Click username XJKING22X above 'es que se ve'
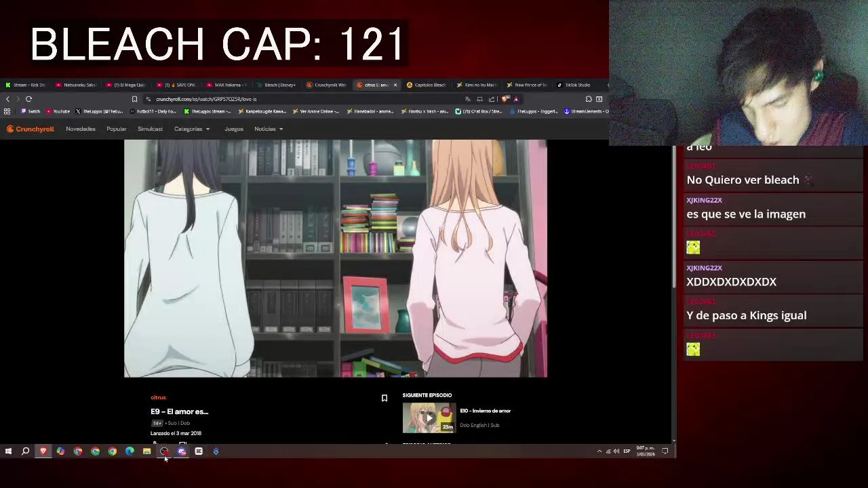This screenshot has height=488, width=868. [x=704, y=200]
